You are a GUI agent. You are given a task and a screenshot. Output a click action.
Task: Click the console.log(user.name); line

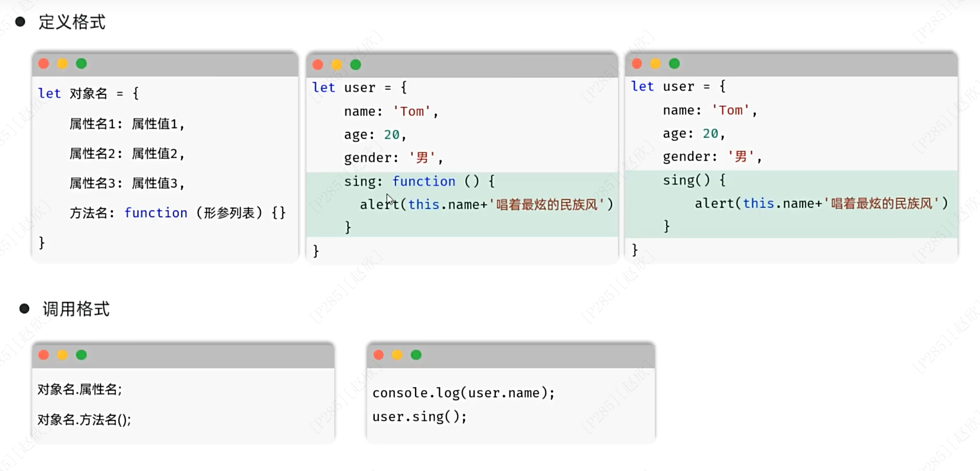[463, 393]
